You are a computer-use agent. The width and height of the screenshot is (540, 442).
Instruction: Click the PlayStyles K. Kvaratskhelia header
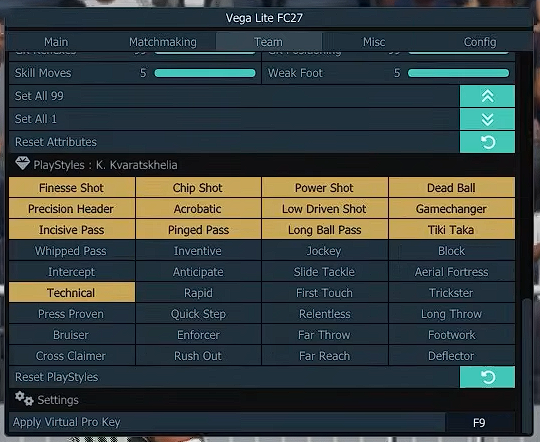pos(105,165)
